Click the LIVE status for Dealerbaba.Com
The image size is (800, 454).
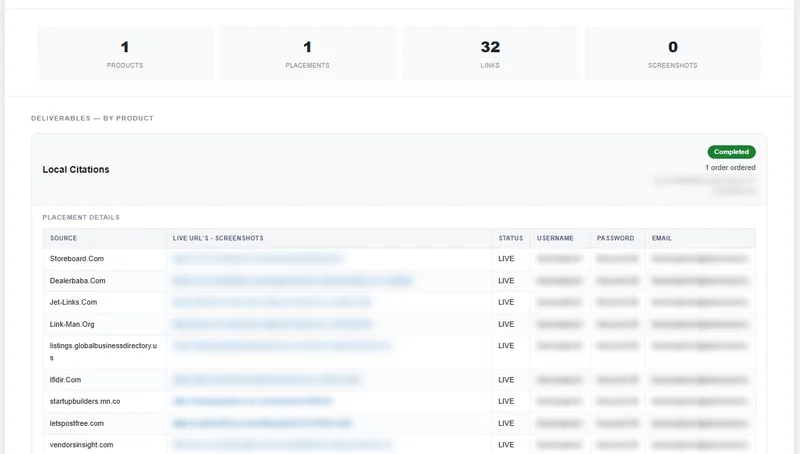(506, 281)
